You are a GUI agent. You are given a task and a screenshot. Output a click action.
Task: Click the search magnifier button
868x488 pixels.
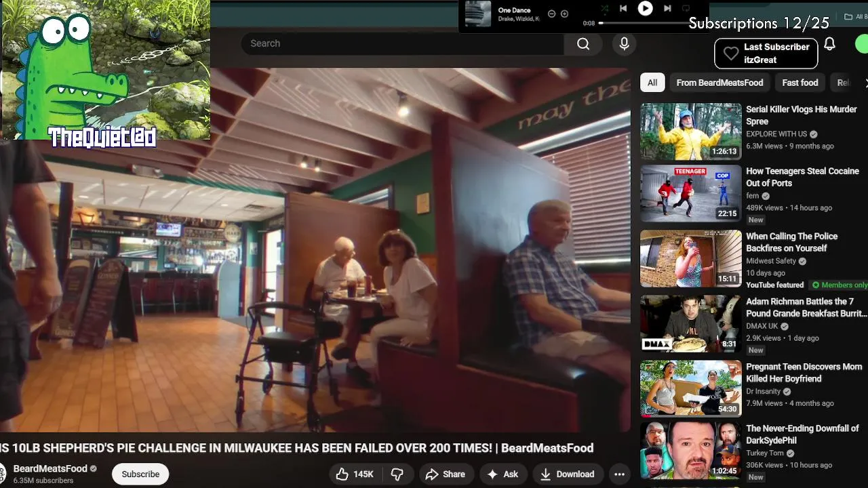pyautogui.click(x=583, y=43)
